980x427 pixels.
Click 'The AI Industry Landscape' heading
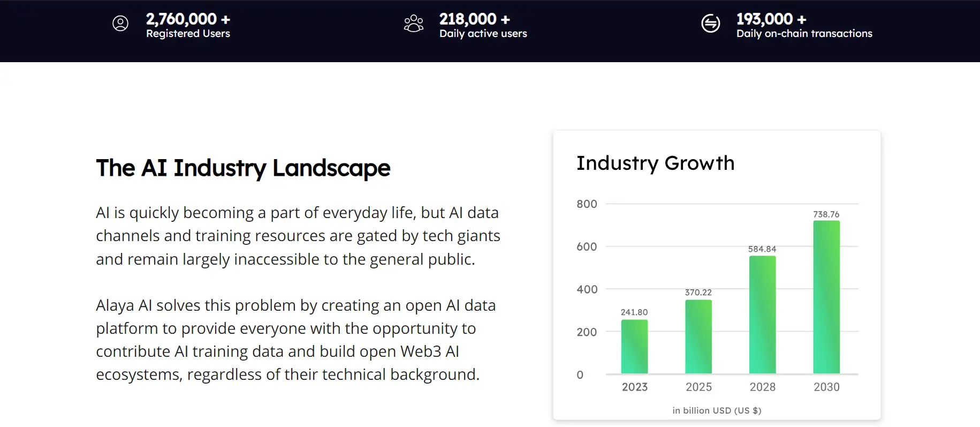coord(243,168)
